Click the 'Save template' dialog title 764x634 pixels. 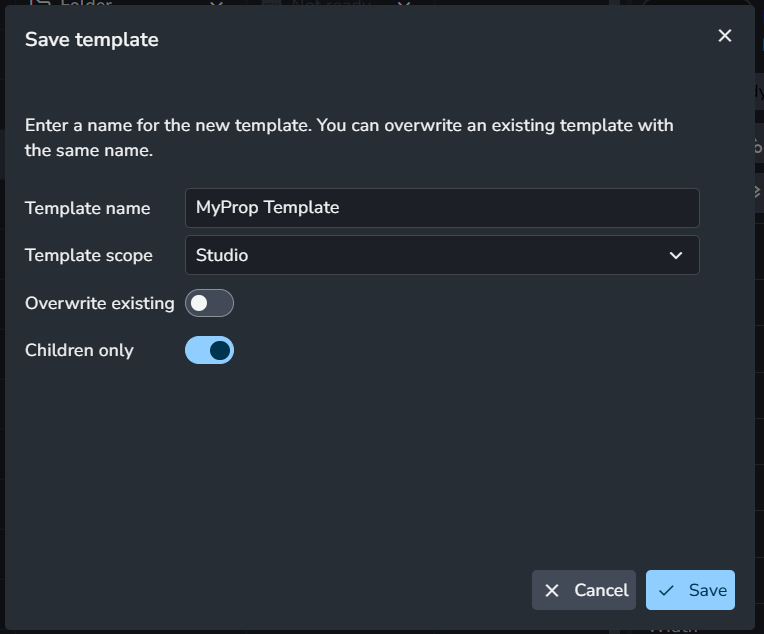(92, 39)
